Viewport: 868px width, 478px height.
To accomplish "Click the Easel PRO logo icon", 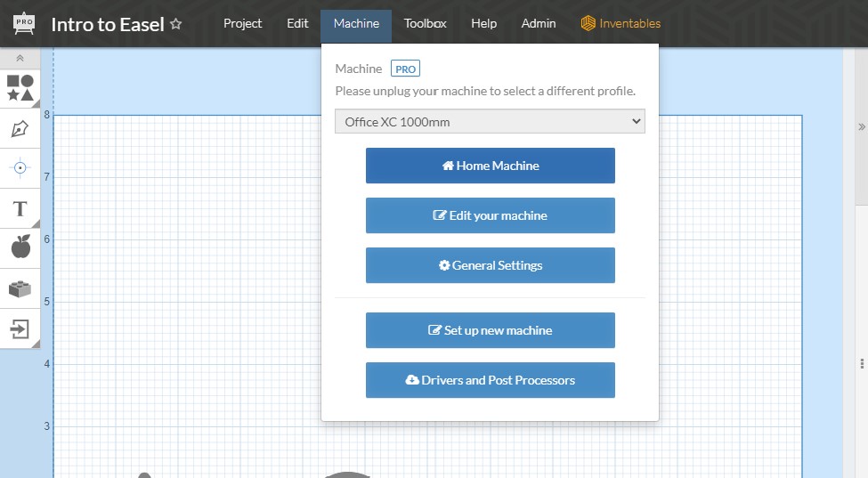I will click(24, 23).
